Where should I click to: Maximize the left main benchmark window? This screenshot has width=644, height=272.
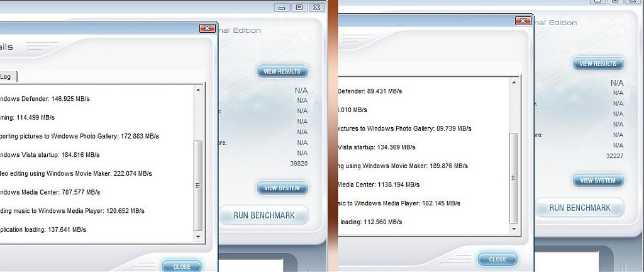pos(299,8)
